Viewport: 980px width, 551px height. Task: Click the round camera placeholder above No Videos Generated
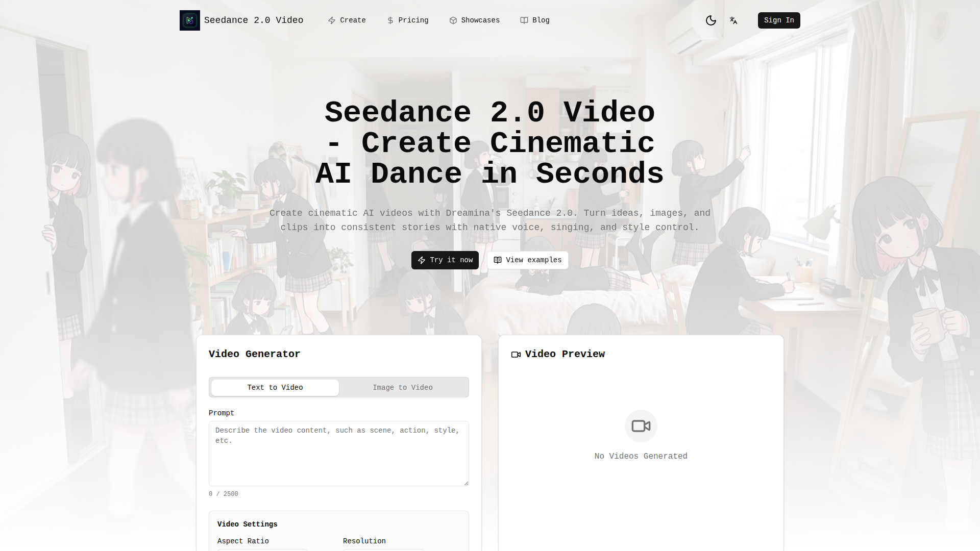641,426
